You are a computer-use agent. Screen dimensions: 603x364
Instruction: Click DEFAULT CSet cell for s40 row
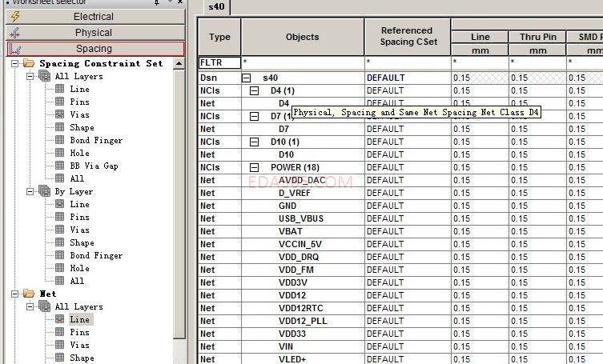408,78
